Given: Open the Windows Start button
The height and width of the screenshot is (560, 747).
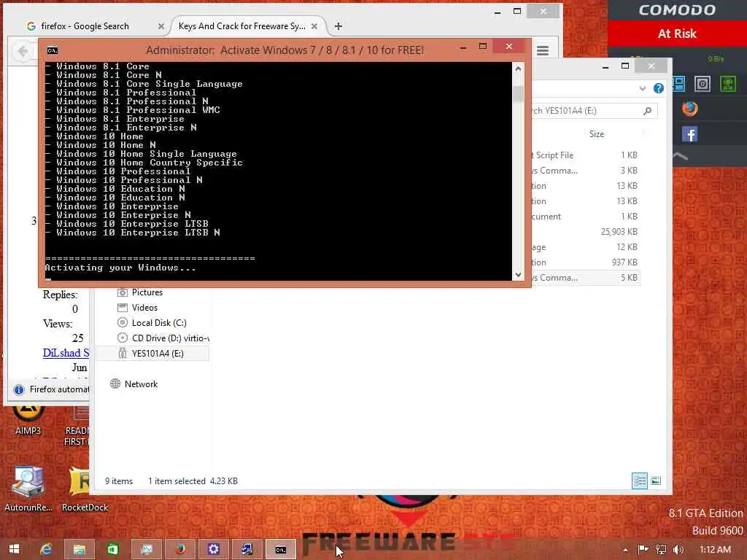Looking at the screenshot, I should click(x=15, y=549).
